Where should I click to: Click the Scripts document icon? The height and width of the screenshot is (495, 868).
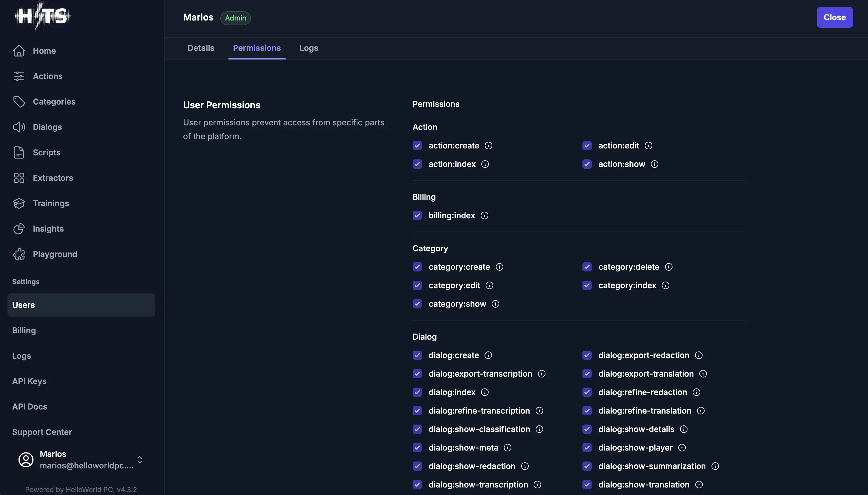point(19,153)
